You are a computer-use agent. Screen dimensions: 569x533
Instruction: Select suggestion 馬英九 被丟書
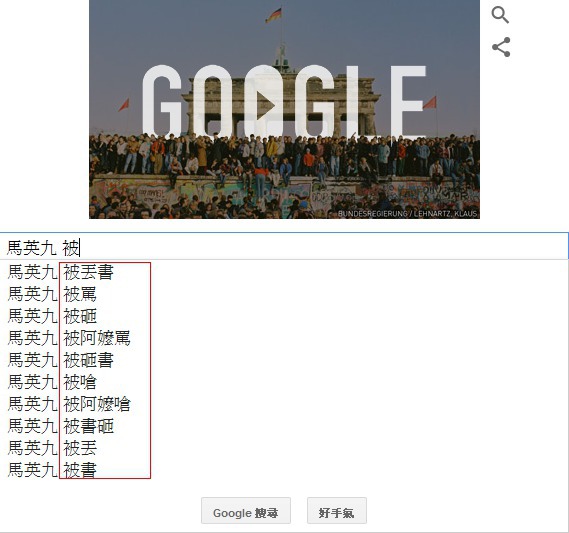click(x=284, y=272)
